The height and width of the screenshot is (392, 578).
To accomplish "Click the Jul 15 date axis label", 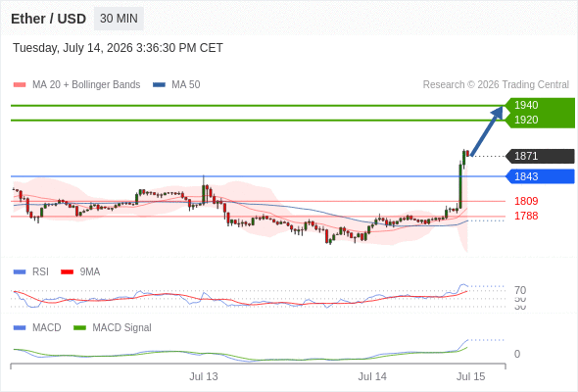I will [x=471, y=376].
